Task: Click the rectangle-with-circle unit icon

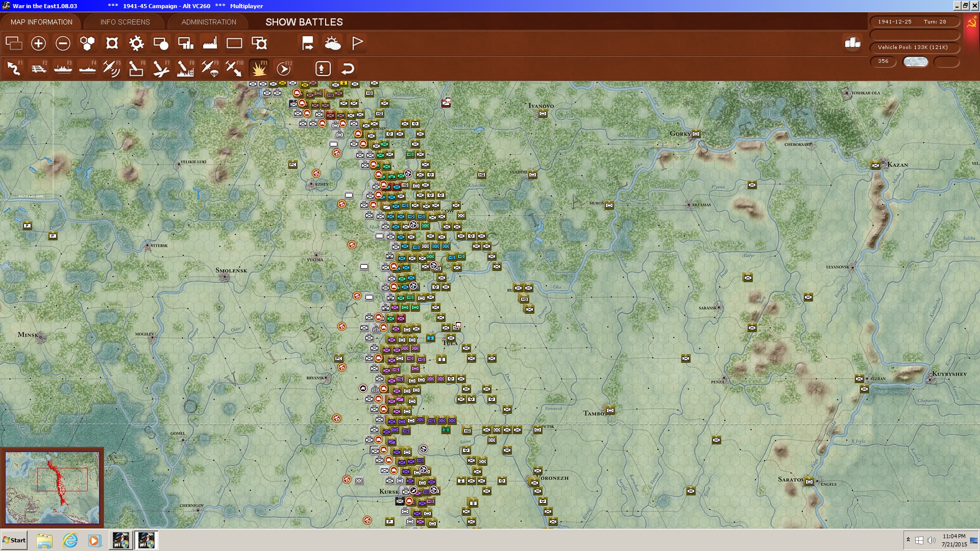Action: (x=161, y=43)
